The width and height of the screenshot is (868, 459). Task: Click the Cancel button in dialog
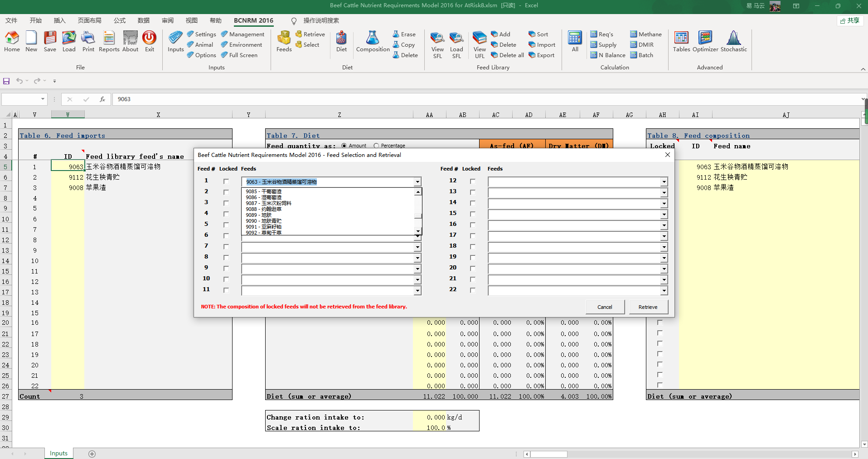point(605,307)
